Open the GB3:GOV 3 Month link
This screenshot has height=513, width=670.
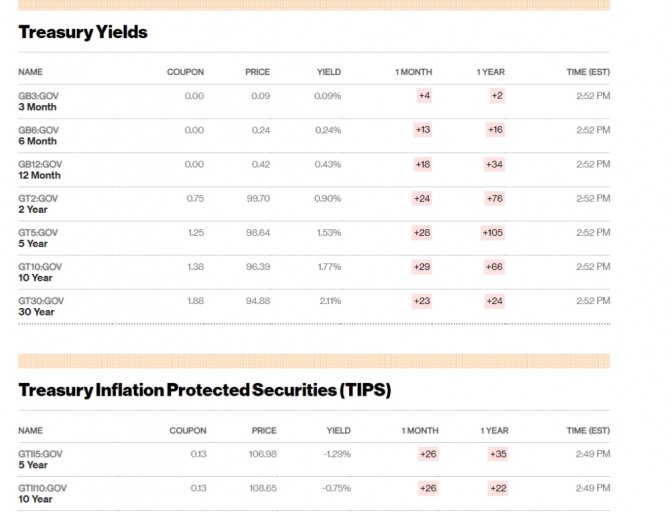pos(37,101)
